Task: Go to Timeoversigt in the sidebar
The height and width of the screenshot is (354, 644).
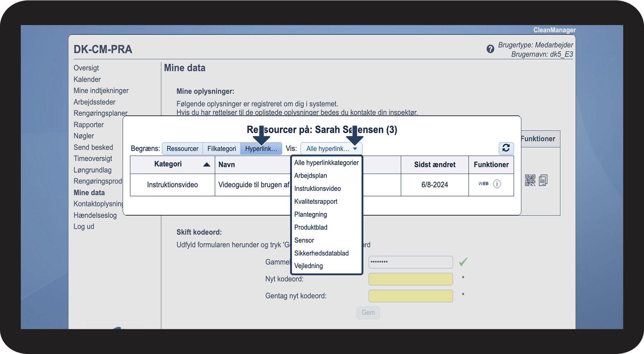Action: [93, 159]
